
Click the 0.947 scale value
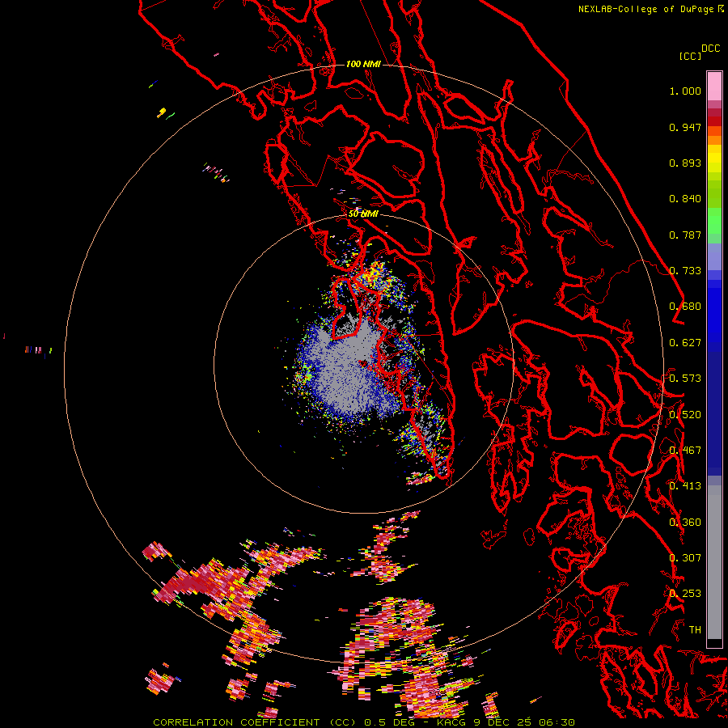(x=685, y=127)
